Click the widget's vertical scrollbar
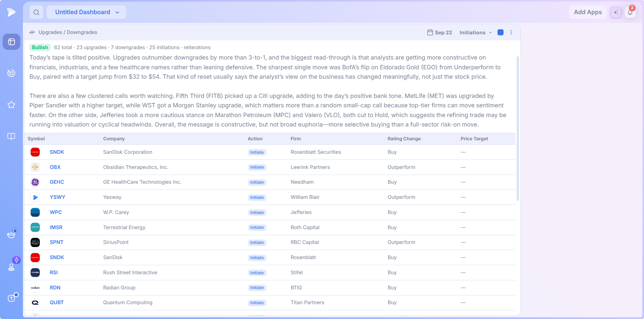 coord(518,129)
